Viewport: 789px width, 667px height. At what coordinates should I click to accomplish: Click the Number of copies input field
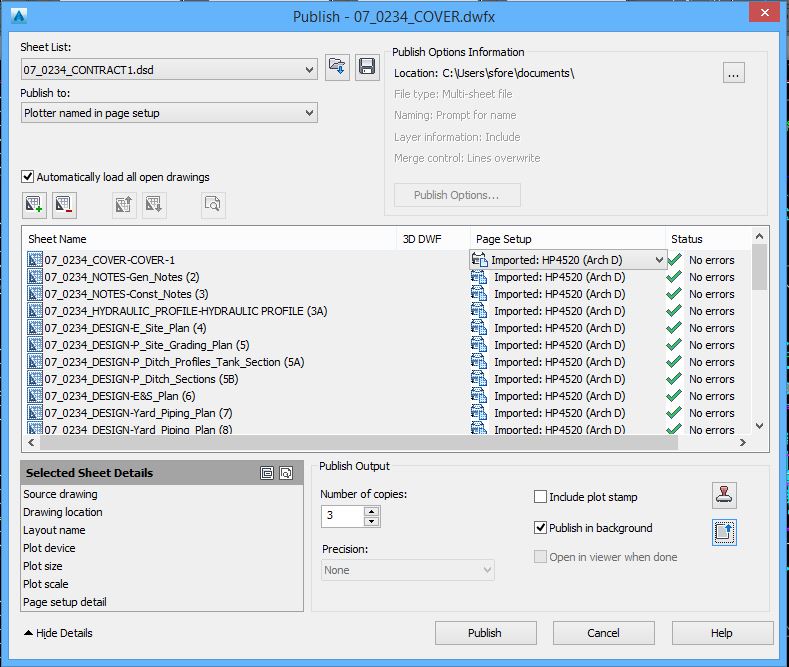coord(343,516)
